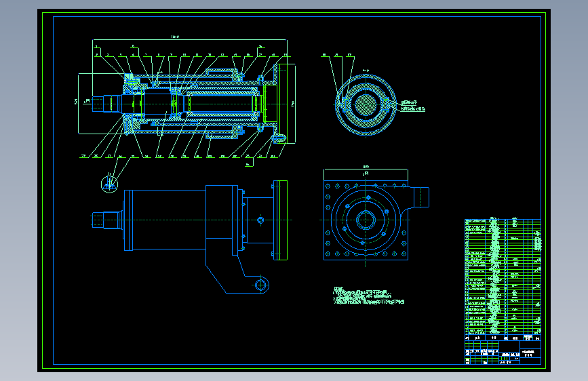This screenshot has height=381, width=588.
Task: Select the circled detail callout below the section view
Action: pos(109,184)
